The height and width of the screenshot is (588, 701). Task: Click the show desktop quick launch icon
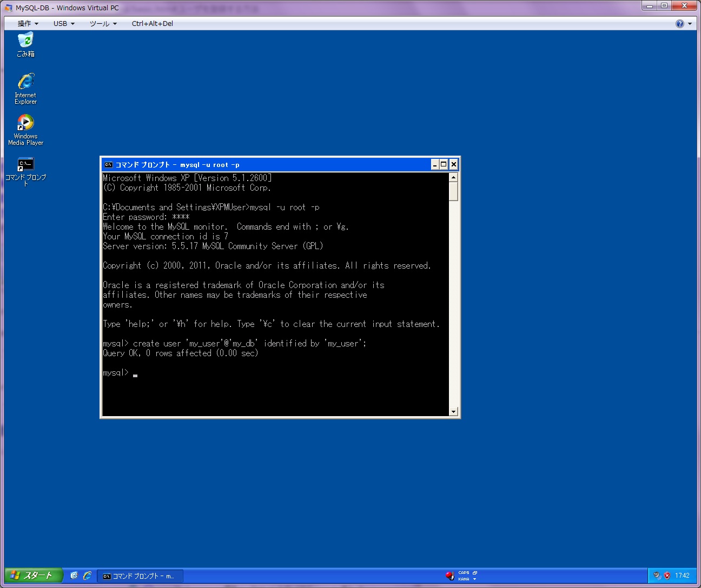pos(74,576)
